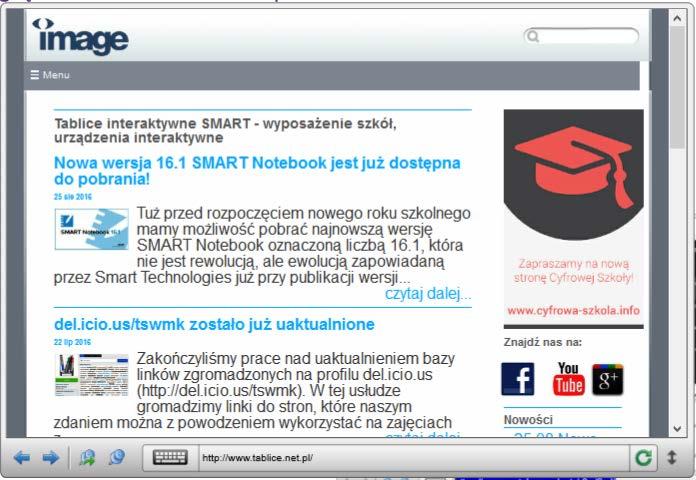Screen dimensions: 696x480
Task: Open 'Nowa wersja 16.1 SMART Notebook' headline
Action: [x=257, y=171]
